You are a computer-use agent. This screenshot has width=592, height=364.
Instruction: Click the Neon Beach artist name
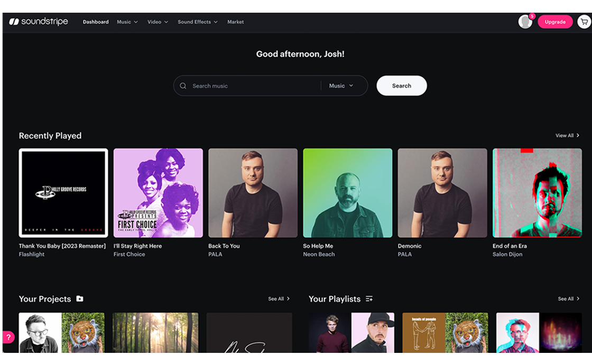(319, 254)
